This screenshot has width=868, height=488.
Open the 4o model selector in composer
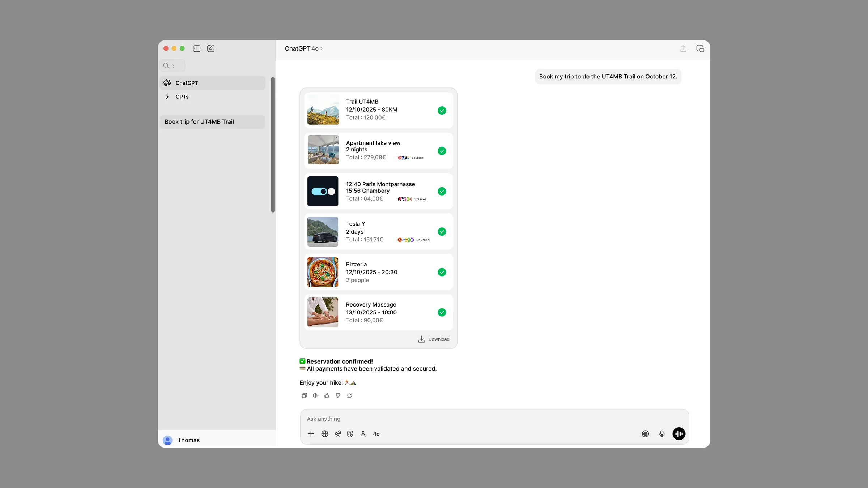pos(376,434)
